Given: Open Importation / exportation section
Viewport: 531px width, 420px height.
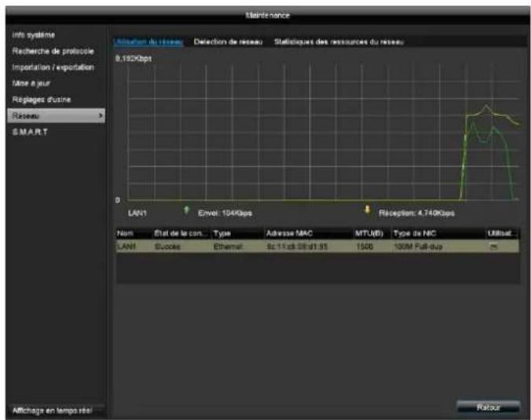Looking at the screenshot, I should [x=53, y=68].
